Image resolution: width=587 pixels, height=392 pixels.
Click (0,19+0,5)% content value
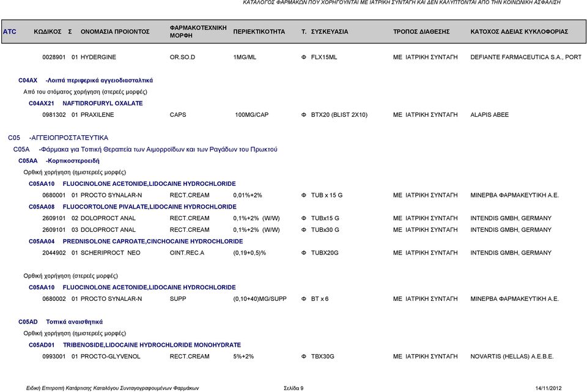(249, 253)
